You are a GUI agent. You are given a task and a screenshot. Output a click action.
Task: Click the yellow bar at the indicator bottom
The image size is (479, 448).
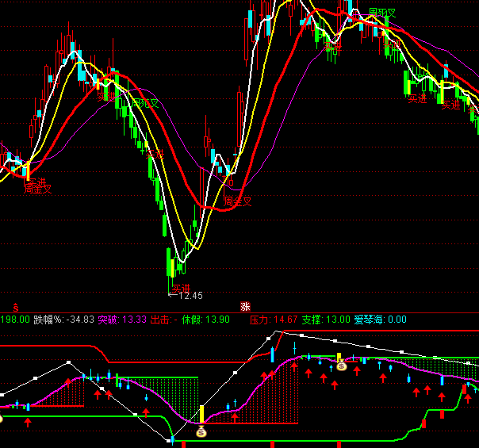pos(201,414)
